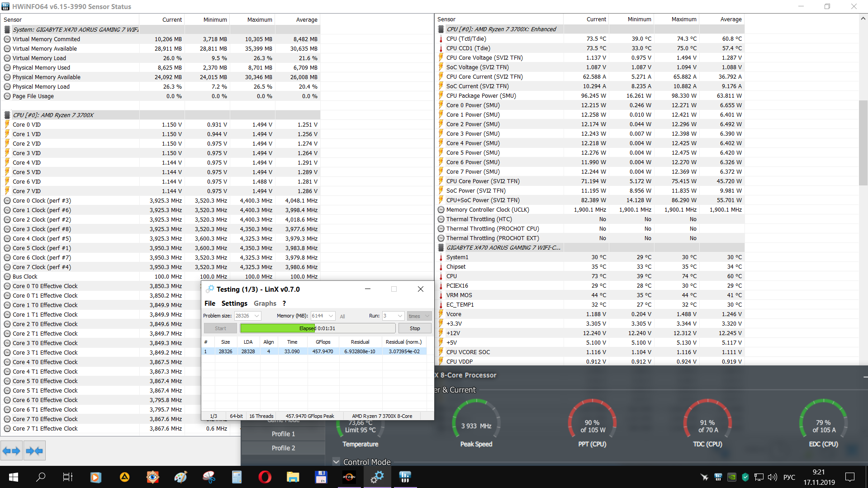Collapse the Control Mode section chevron
The width and height of the screenshot is (868, 488).
(x=336, y=462)
